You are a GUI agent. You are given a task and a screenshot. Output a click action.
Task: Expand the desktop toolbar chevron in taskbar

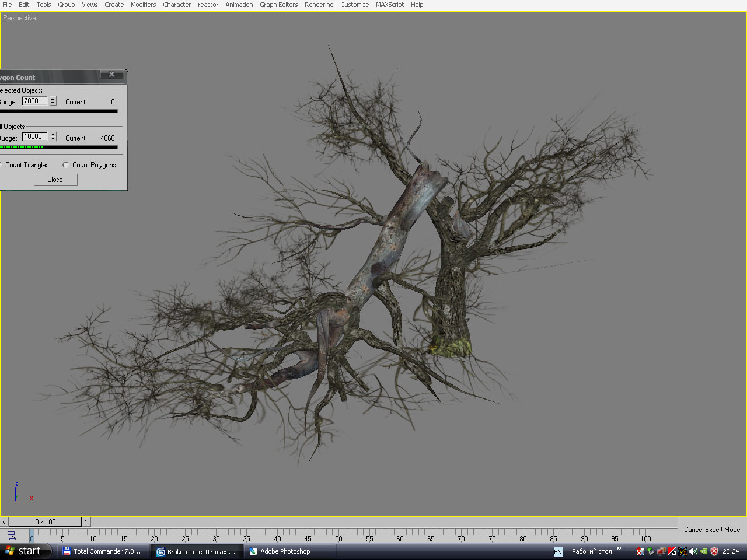pyautogui.click(x=619, y=548)
